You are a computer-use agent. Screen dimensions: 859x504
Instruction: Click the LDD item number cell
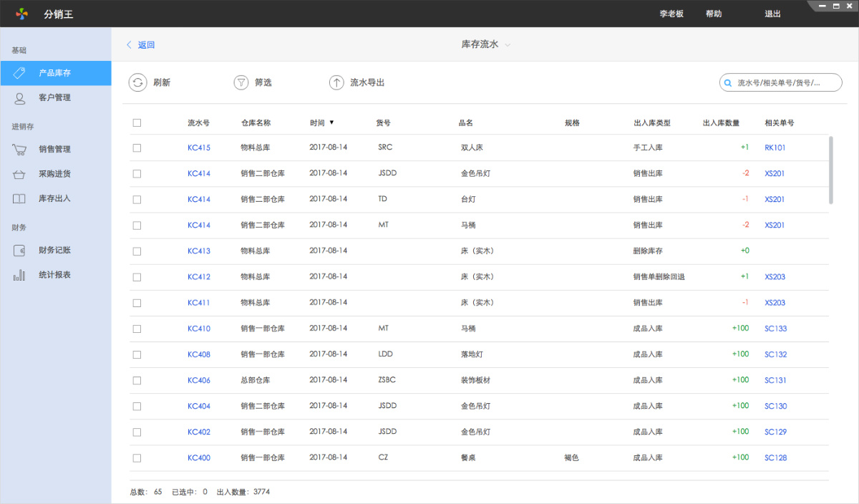(x=385, y=354)
